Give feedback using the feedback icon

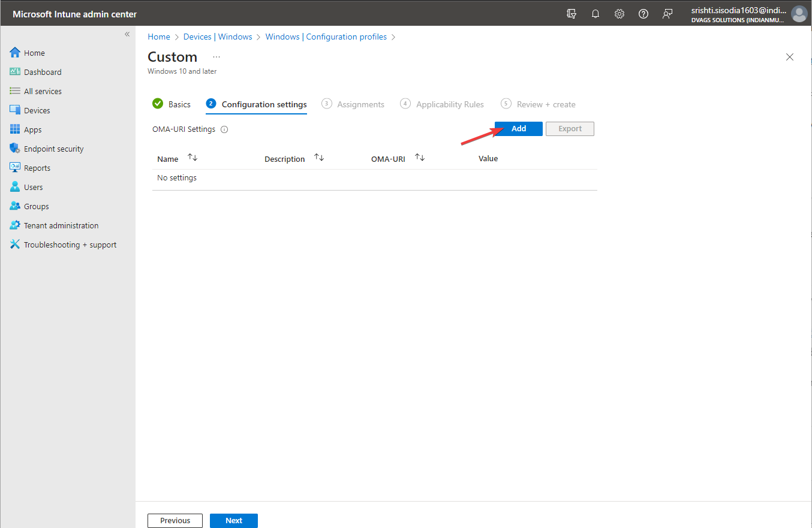point(667,13)
